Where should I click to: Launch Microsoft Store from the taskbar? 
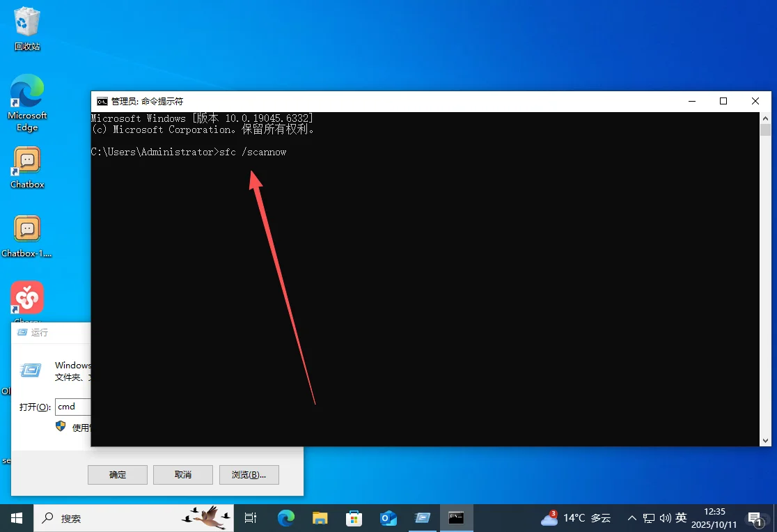click(x=354, y=518)
